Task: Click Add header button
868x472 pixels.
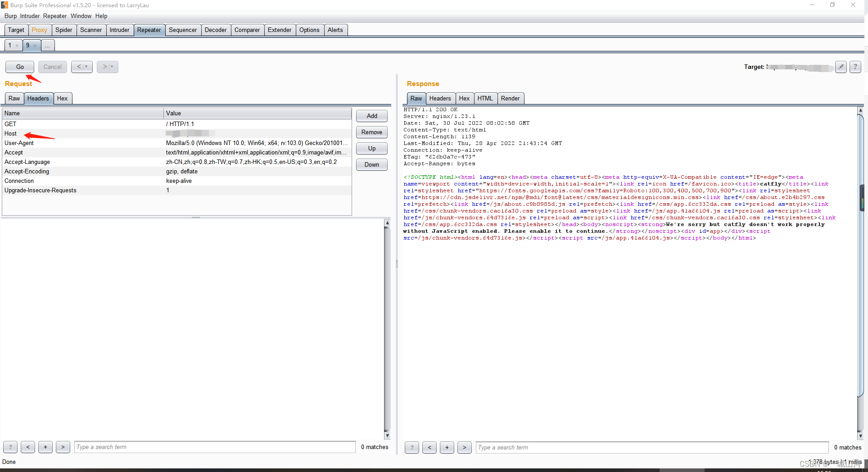Action: pos(372,116)
